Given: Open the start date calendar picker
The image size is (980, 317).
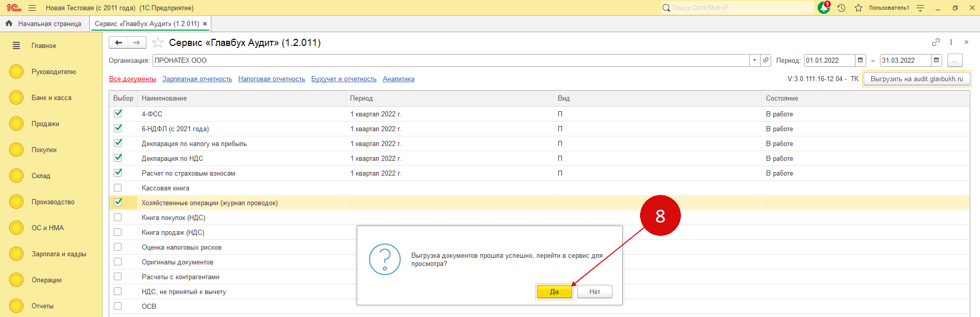Looking at the screenshot, I should point(861,60).
